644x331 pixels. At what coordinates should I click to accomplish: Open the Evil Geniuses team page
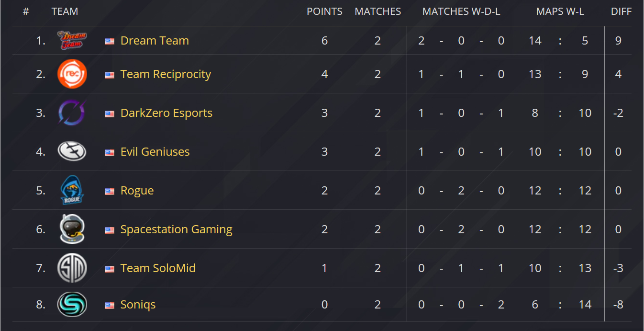(x=155, y=152)
